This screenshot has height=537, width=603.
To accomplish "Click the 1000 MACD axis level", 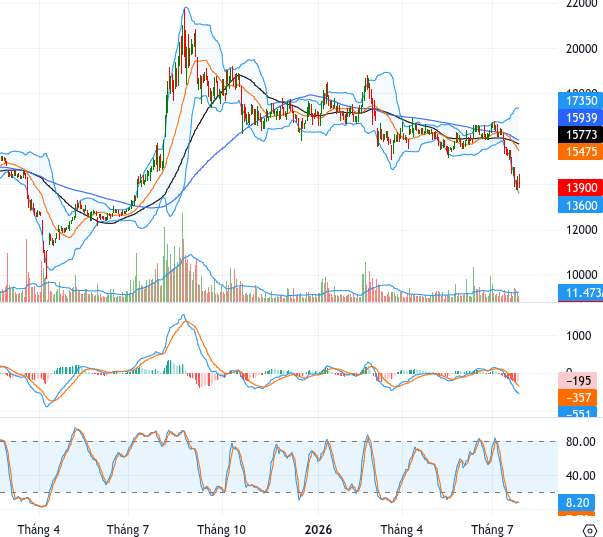I will point(578,336).
